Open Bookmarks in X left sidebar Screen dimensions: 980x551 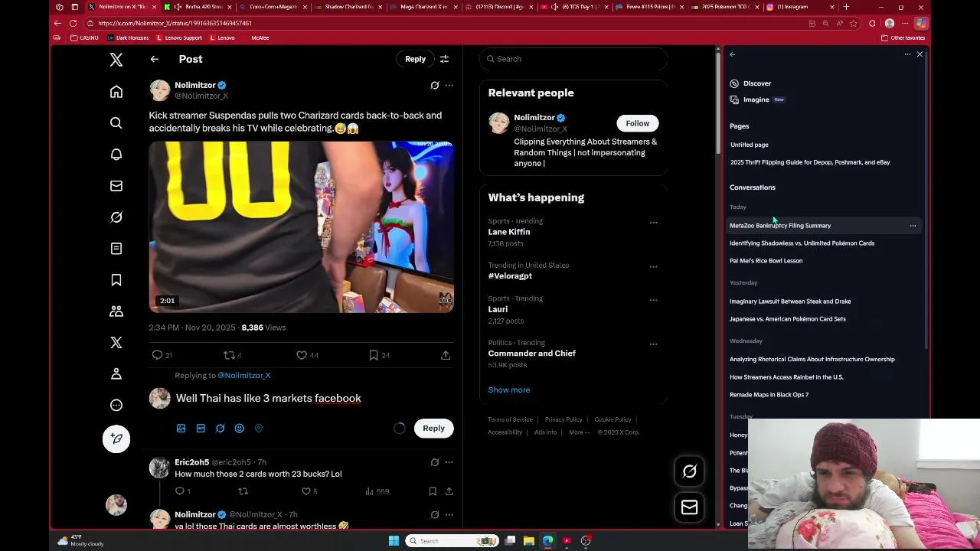point(116,280)
